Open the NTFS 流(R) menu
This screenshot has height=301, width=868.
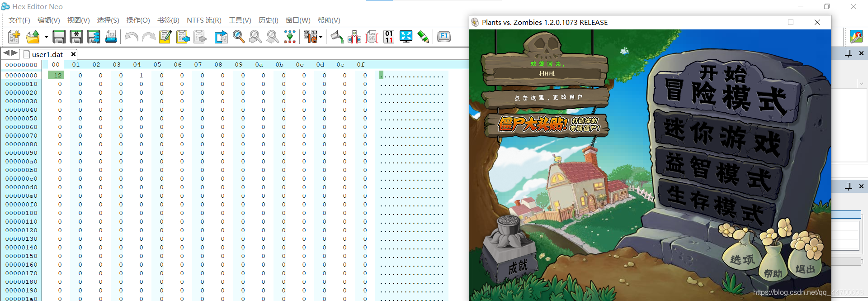[204, 20]
